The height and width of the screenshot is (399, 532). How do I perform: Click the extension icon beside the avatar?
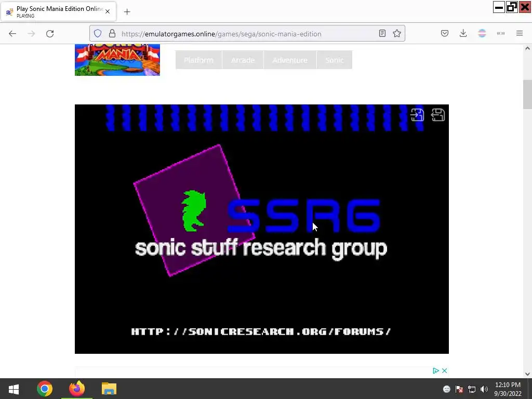(x=501, y=33)
